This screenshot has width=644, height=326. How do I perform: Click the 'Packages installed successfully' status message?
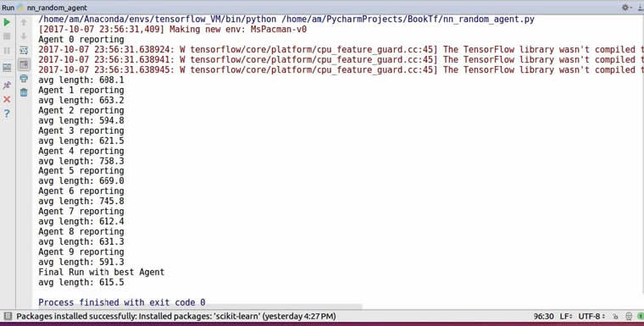click(175, 316)
